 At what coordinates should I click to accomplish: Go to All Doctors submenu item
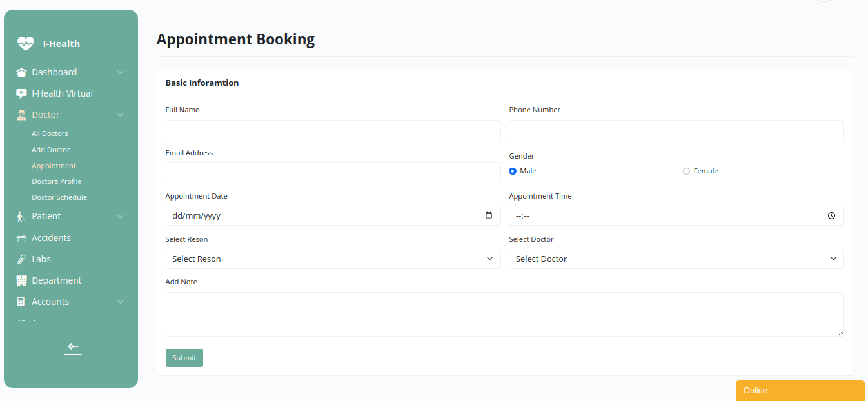[x=50, y=134]
